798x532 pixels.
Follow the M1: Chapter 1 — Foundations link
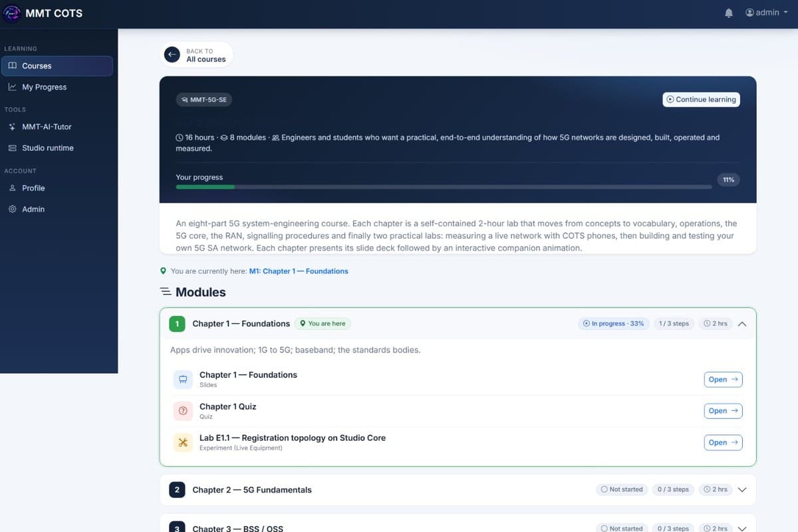299,271
